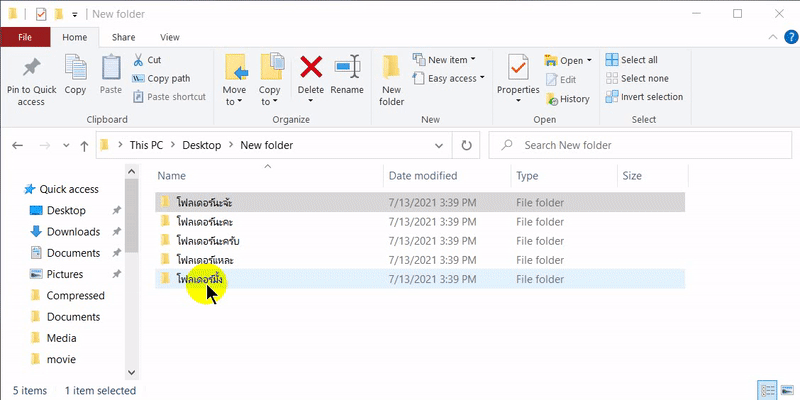
Task: Open Delete options dropdown arrow
Action: tap(311, 101)
